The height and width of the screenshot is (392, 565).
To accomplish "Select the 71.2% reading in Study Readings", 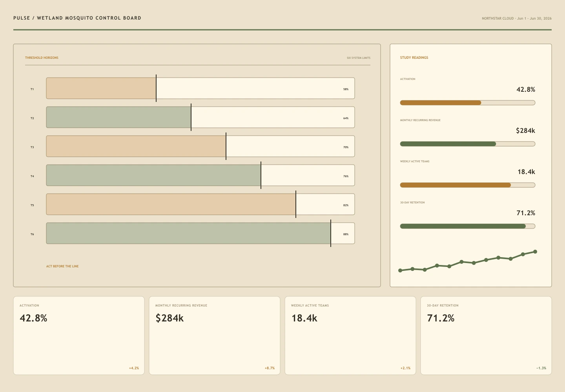I will (x=526, y=213).
